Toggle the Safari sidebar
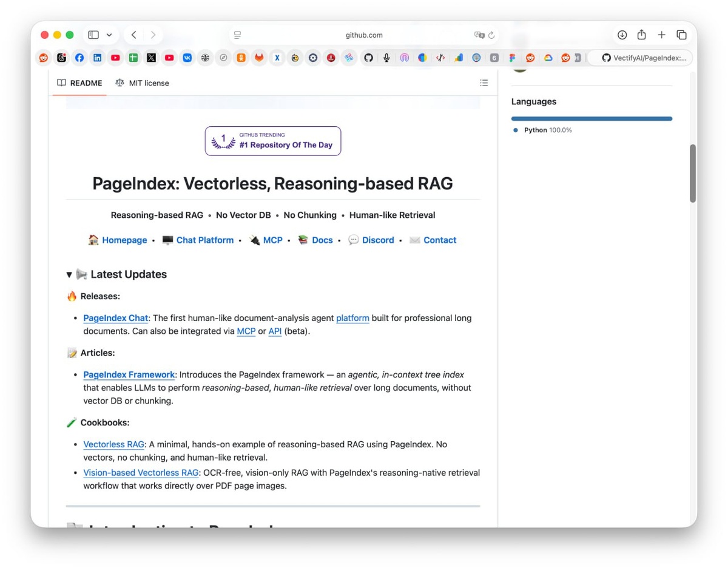Image resolution: width=728 pixels, height=568 pixels. [x=93, y=35]
